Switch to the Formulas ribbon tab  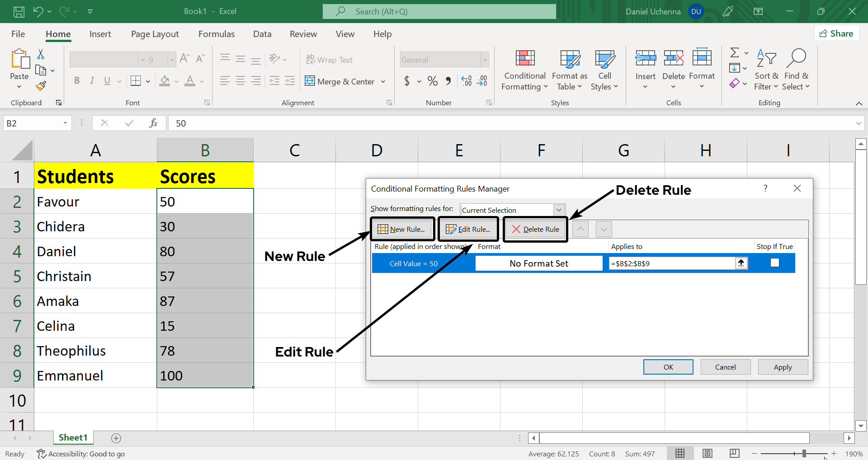pyautogui.click(x=217, y=34)
